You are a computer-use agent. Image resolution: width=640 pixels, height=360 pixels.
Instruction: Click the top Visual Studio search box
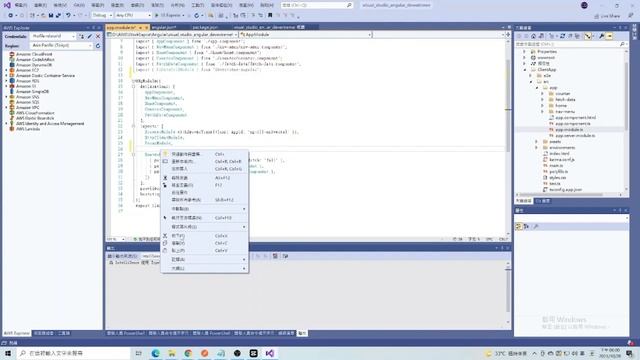[x=317, y=5]
